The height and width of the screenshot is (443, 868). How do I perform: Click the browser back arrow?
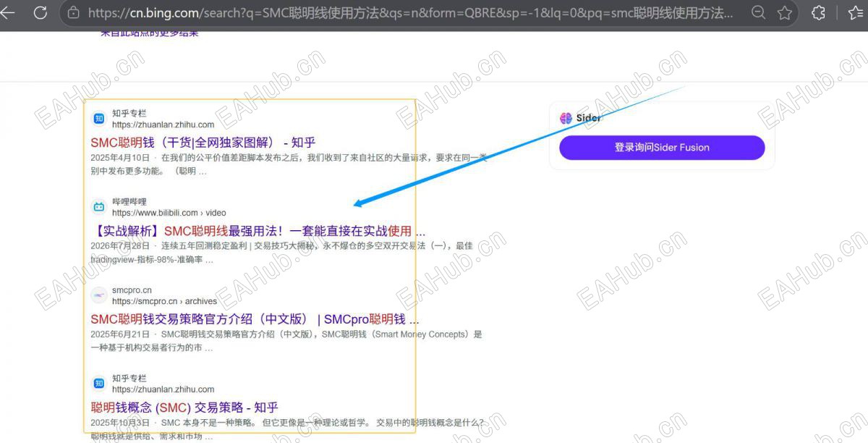(7, 12)
